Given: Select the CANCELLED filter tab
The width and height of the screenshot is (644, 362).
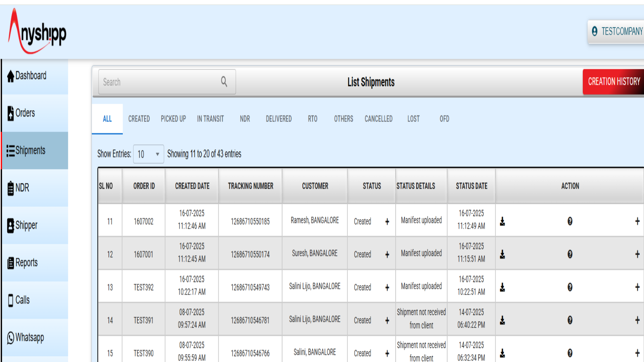Looking at the screenshot, I should coord(378,119).
